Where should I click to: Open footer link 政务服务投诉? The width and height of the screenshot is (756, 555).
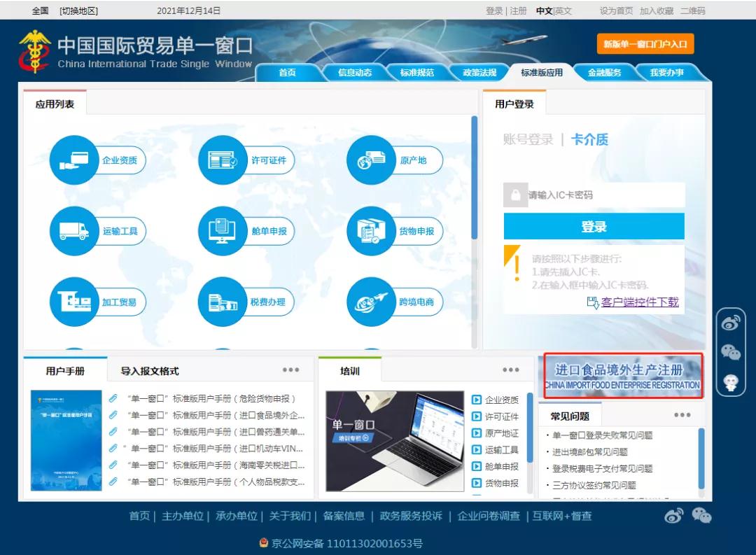pyautogui.click(x=411, y=516)
